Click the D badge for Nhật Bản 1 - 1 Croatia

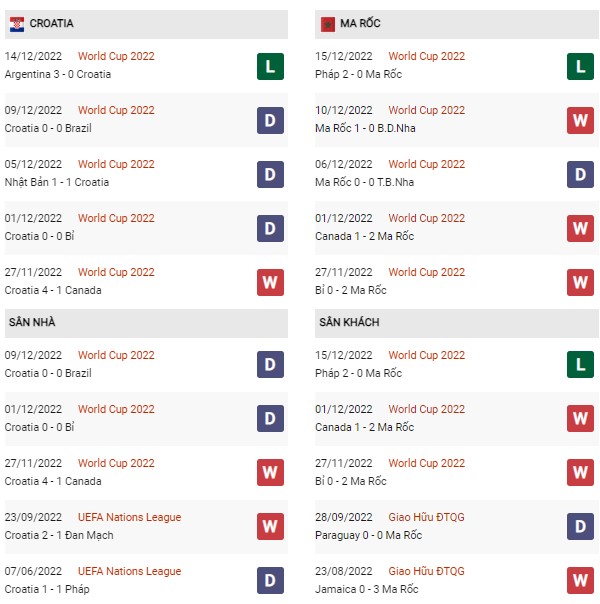tap(270, 174)
